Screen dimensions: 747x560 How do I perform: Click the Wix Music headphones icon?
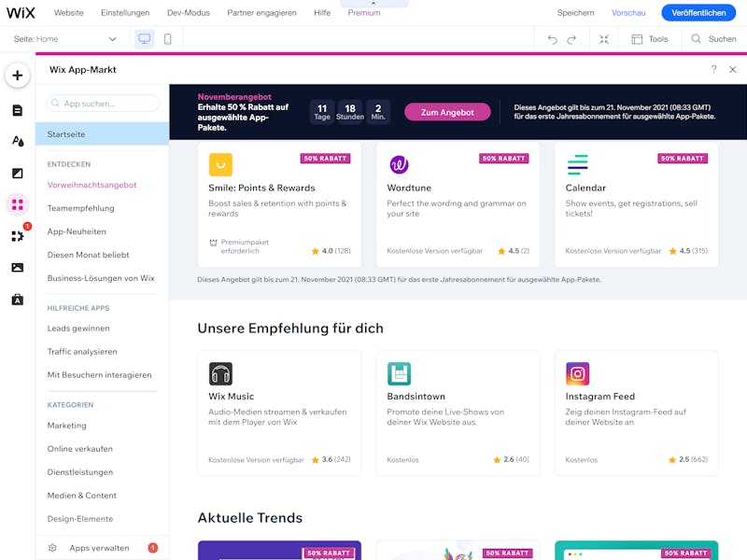(220, 374)
